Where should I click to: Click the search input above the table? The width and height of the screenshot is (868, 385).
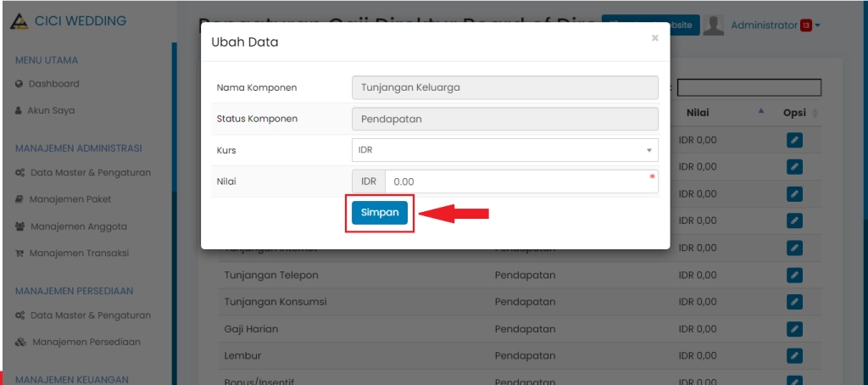(x=749, y=87)
